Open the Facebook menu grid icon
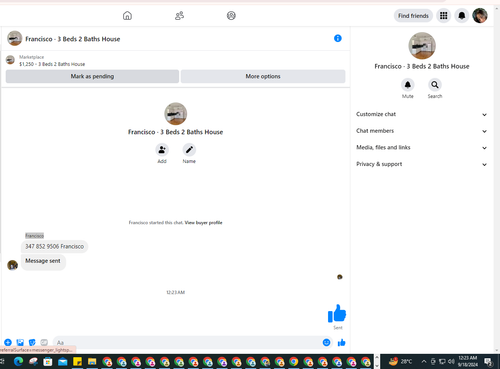The image size is (500, 369). [444, 16]
